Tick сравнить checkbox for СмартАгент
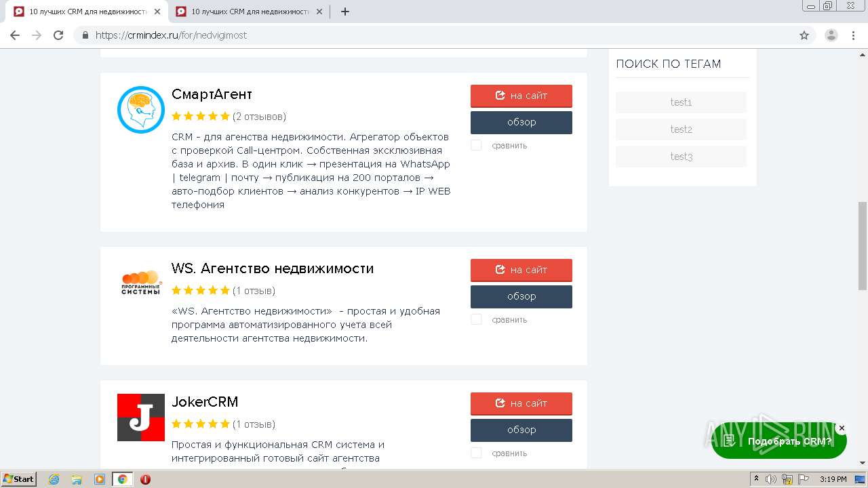This screenshot has height=488, width=868. pos(476,145)
